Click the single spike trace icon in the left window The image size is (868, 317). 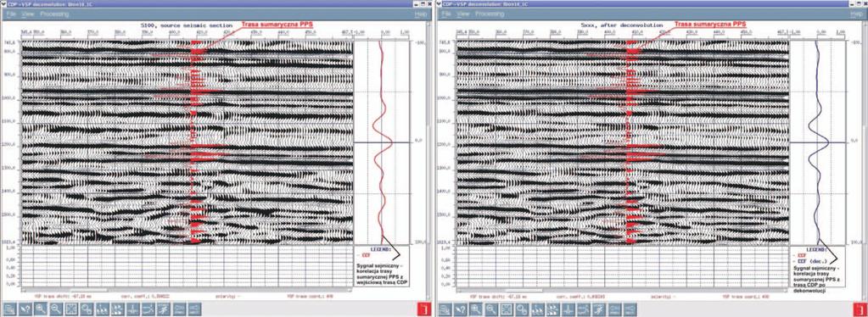pyautogui.click(x=133, y=309)
